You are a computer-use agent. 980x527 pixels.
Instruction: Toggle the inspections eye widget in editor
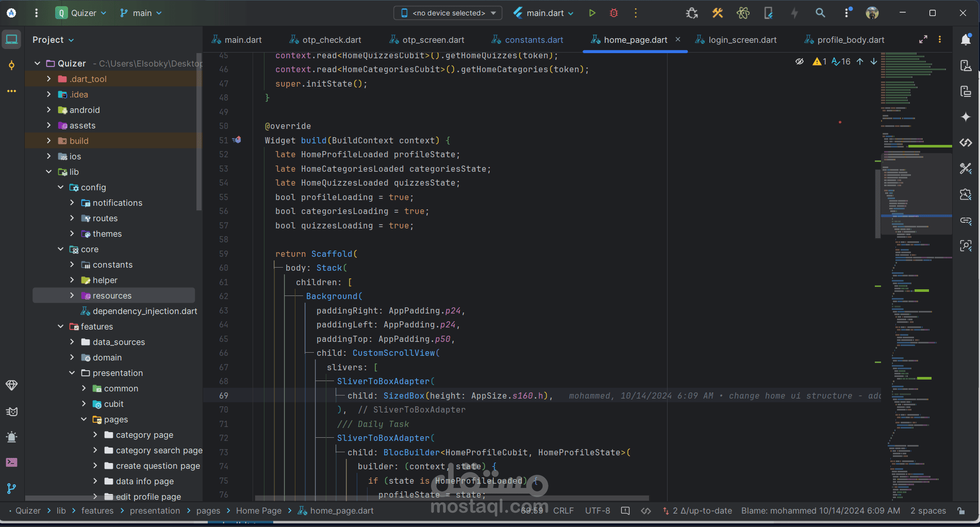[800, 61]
